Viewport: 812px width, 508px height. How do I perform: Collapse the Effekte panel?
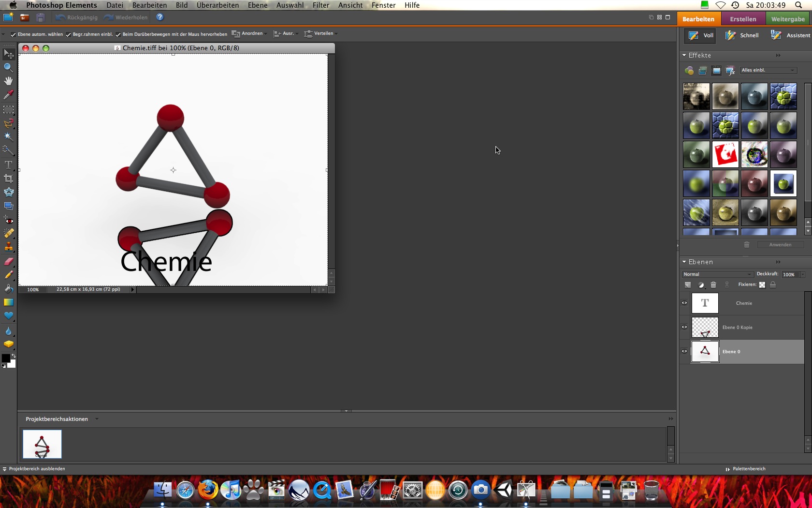[x=684, y=56]
